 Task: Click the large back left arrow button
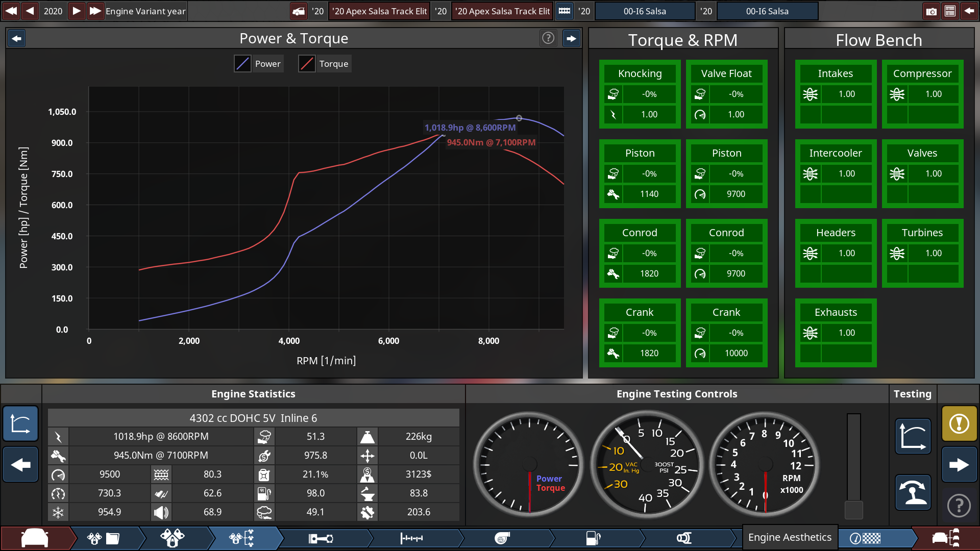point(20,465)
